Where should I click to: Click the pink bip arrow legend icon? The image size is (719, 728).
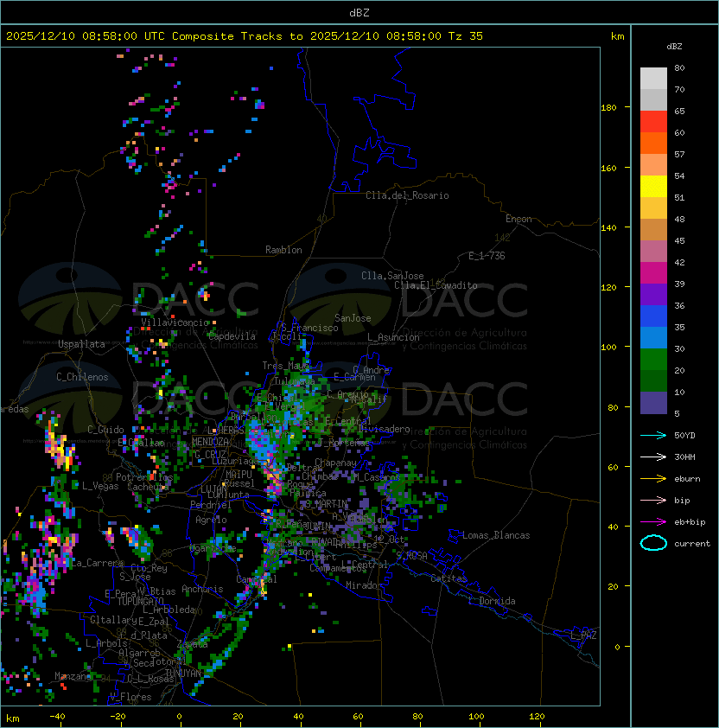click(x=653, y=500)
